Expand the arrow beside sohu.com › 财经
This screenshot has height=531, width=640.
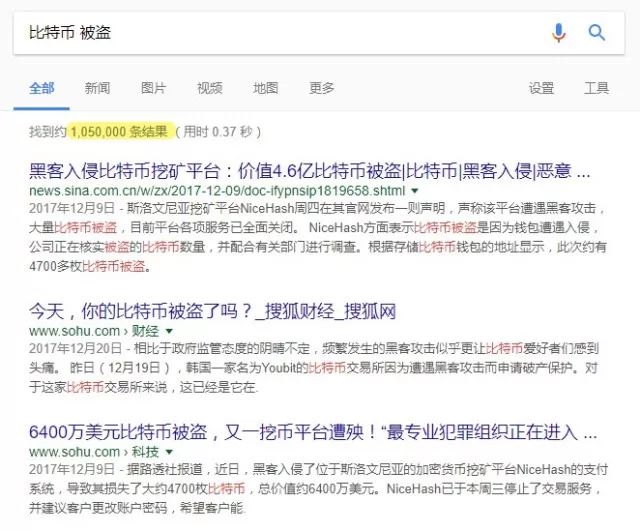pos(169,330)
